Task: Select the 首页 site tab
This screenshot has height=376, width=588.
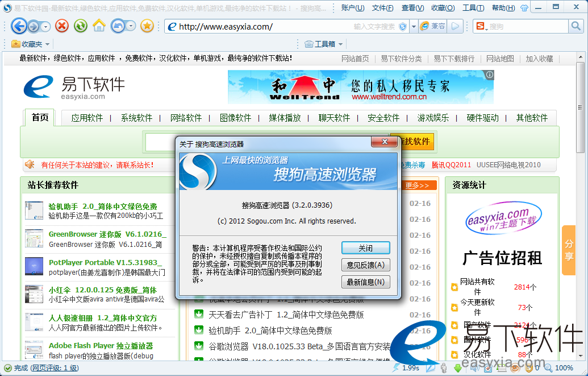Action: click(40, 118)
